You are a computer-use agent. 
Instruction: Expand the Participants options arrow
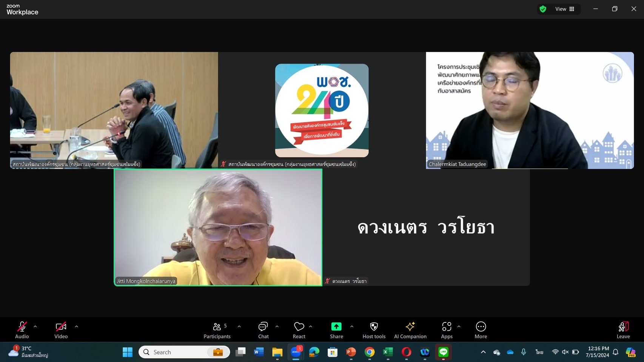click(x=239, y=327)
